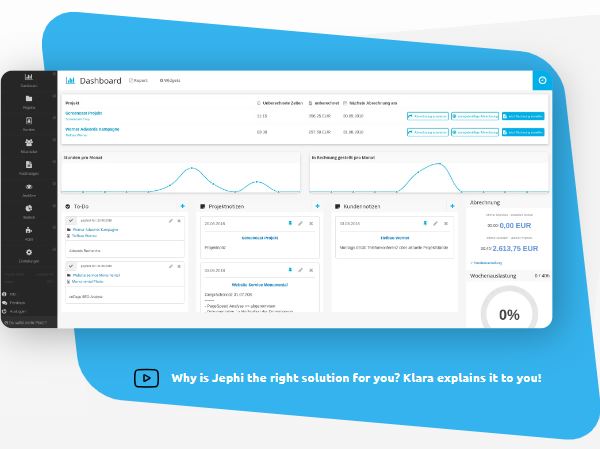Click the eye icon in the sidebar
600x449 pixels.
(x=29, y=187)
